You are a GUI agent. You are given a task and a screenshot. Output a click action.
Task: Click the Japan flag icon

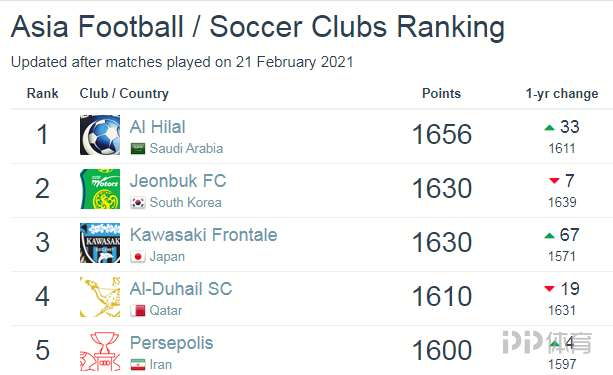pyautogui.click(x=138, y=257)
